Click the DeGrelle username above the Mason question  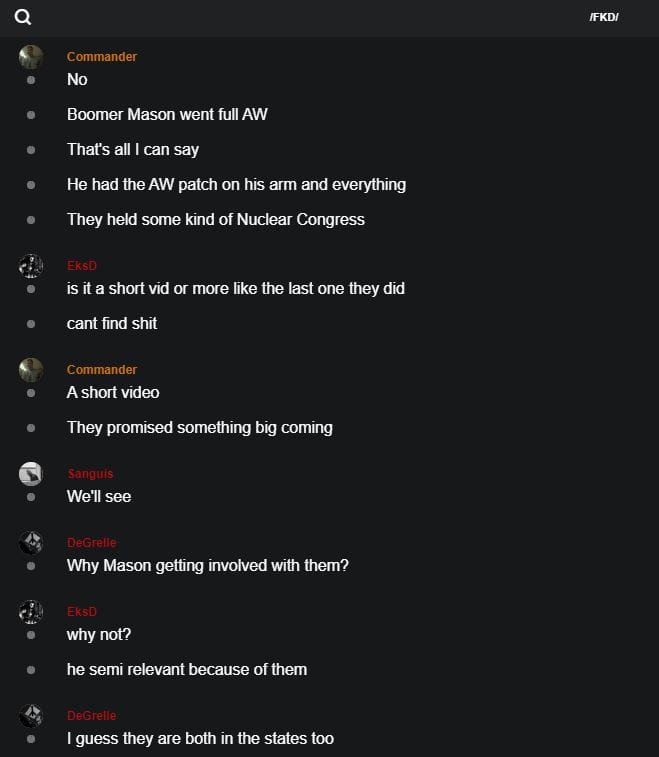92,543
